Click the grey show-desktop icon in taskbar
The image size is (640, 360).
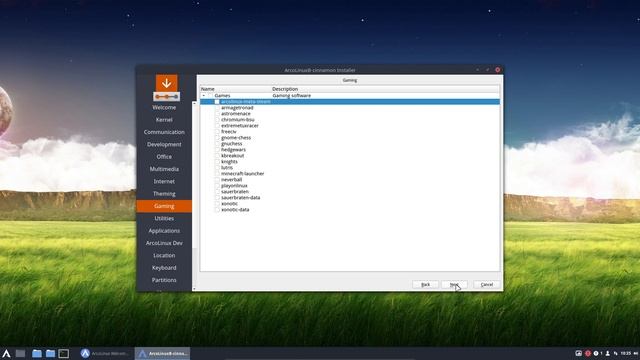pyautogui.click(x=20, y=353)
